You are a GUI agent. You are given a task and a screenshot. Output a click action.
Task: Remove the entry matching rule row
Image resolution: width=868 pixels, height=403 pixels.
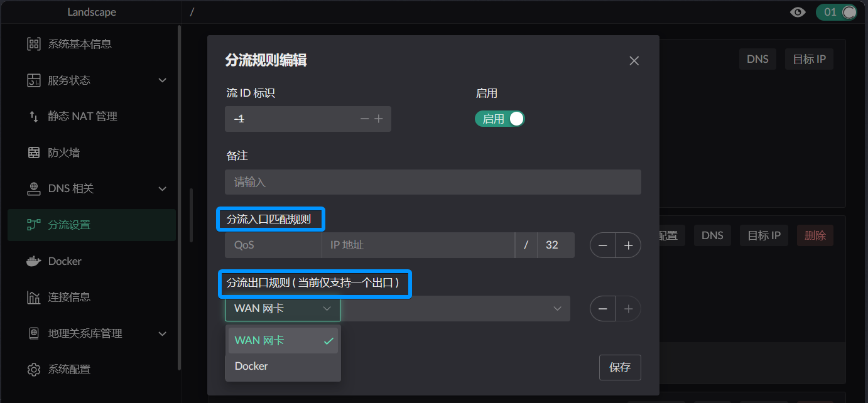pos(603,245)
